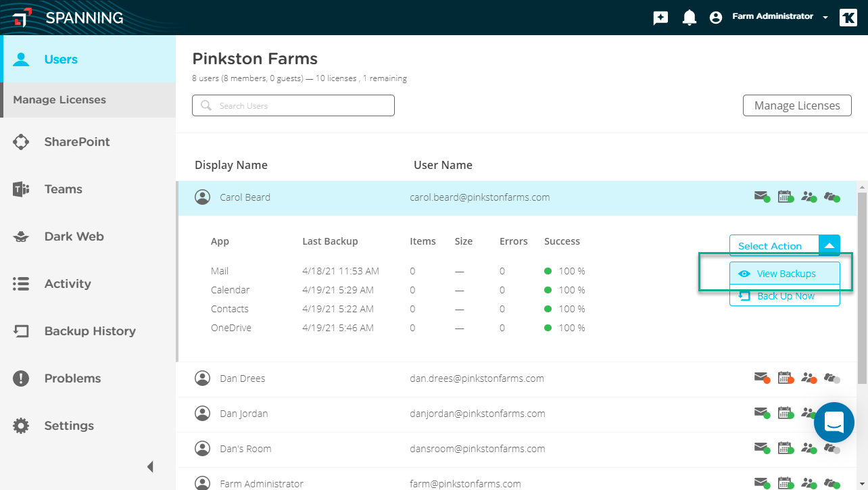
Task: Click the Manage Licenses button
Action: (x=797, y=105)
